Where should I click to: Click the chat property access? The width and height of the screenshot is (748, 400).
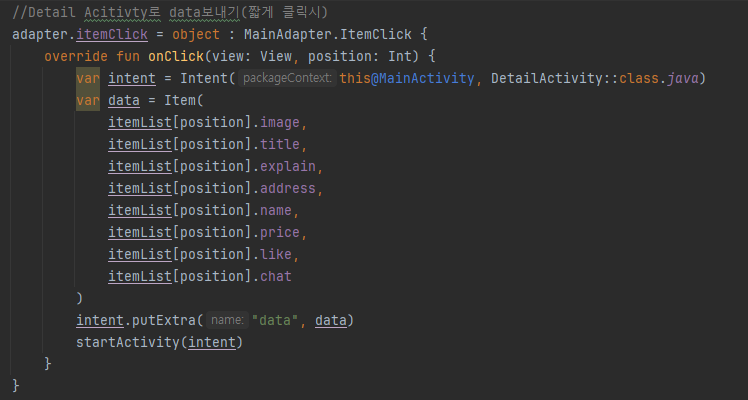click(276, 276)
